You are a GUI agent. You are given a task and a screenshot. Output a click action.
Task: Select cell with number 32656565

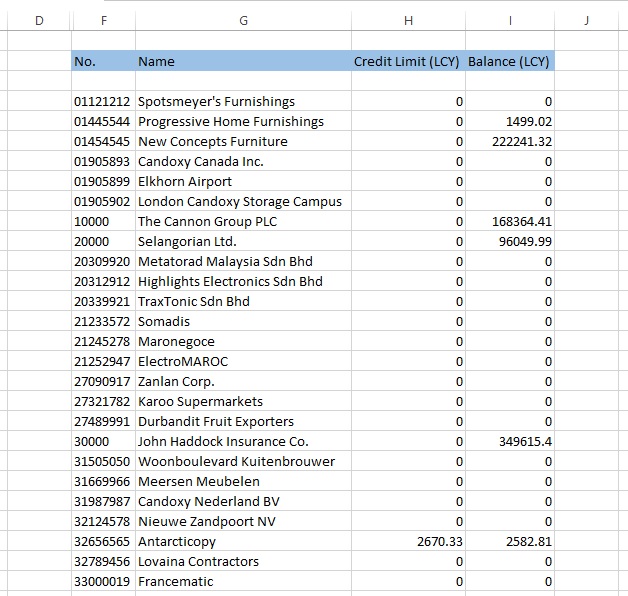[104, 542]
